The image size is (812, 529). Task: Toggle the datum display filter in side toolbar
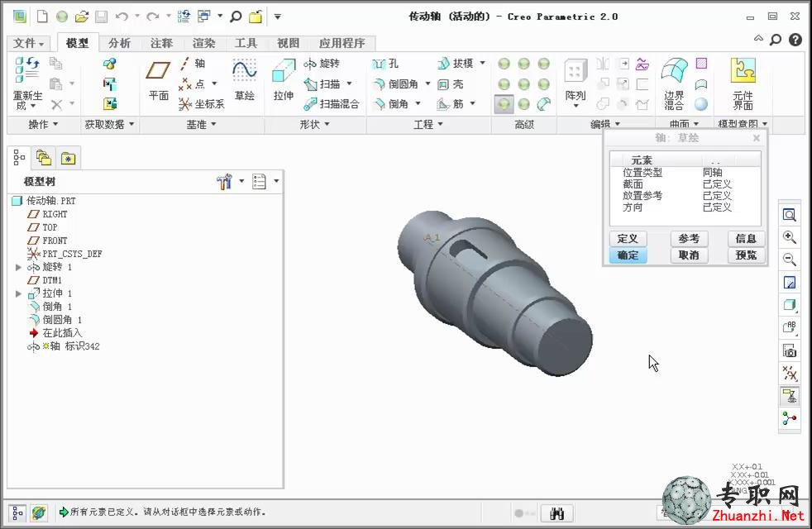(789, 374)
